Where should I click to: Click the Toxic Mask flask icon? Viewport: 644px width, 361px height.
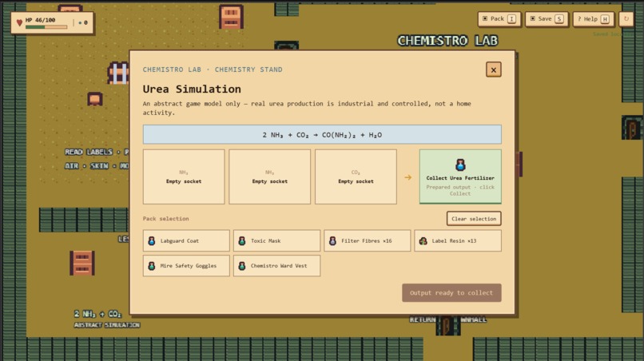coord(242,240)
